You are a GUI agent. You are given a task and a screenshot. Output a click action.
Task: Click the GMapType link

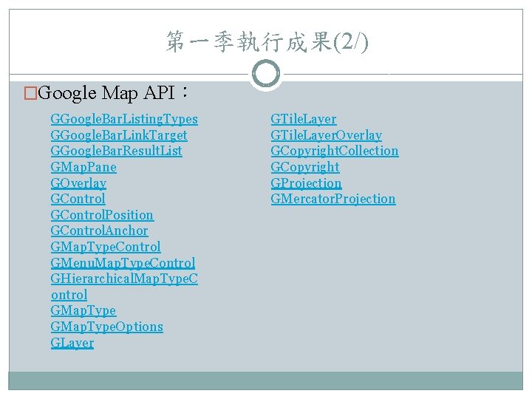point(83,310)
